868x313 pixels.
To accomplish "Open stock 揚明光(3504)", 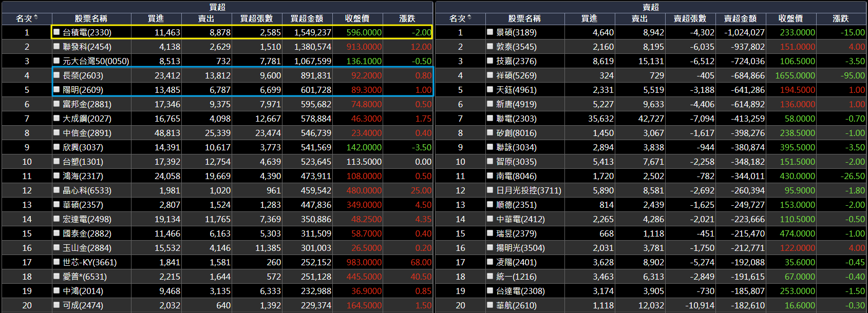I will click(x=520, y=248).
